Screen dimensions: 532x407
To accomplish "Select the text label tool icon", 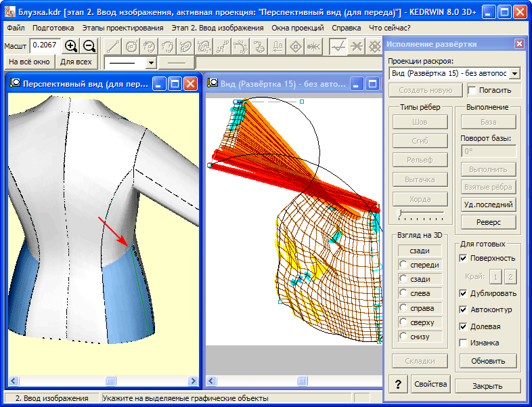I will point(278,46).
